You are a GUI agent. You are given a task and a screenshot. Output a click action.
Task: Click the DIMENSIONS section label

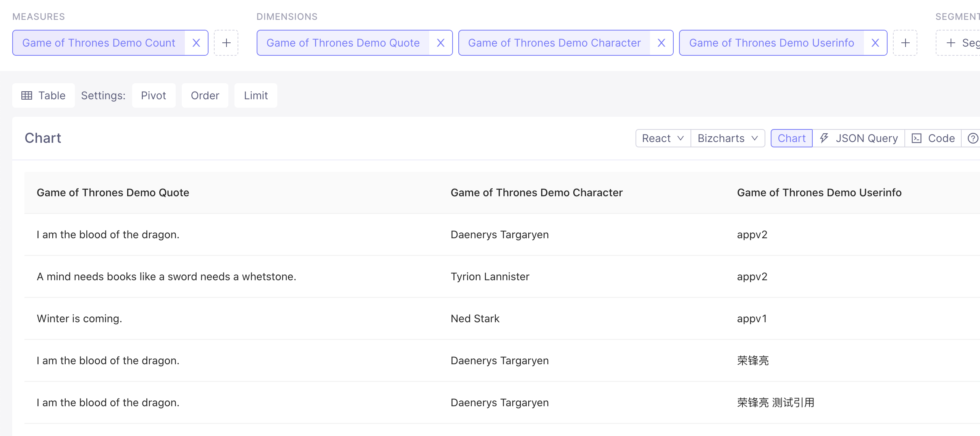point(287,17)
